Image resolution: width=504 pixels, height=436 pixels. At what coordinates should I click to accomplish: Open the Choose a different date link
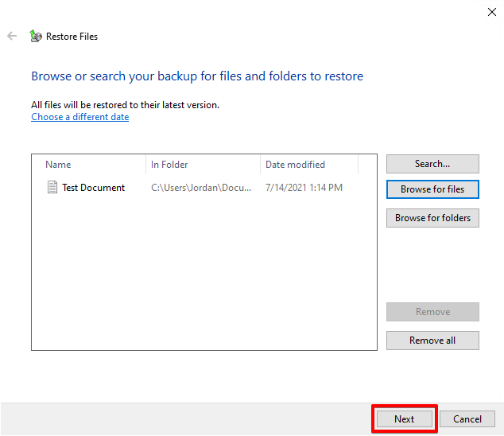79,117
